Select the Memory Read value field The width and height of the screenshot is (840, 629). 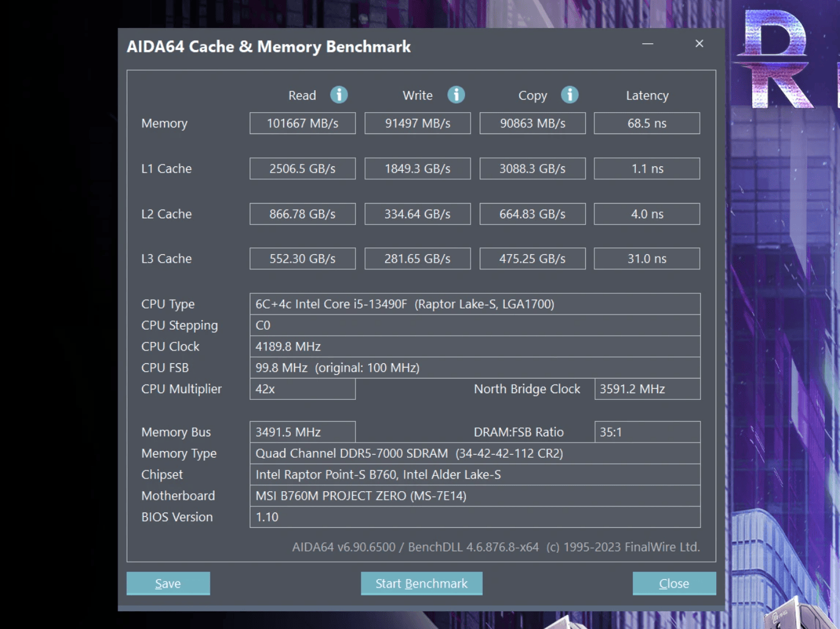point(302,123)
